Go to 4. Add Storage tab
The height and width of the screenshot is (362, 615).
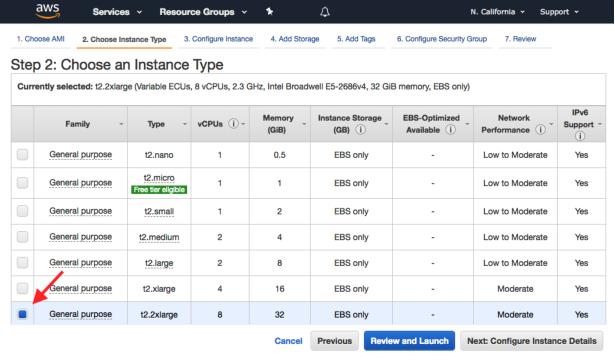pos(295,39)
